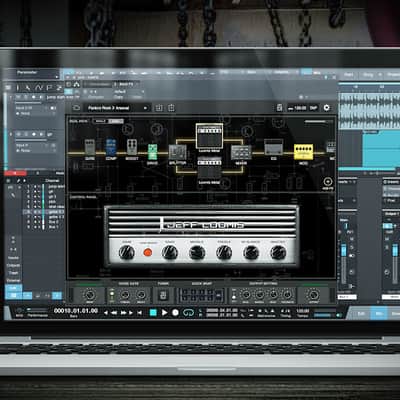This screenshot has width=400, height=400.
Task: Select the BOOST pedal
Action: click(x=132, y=147)
